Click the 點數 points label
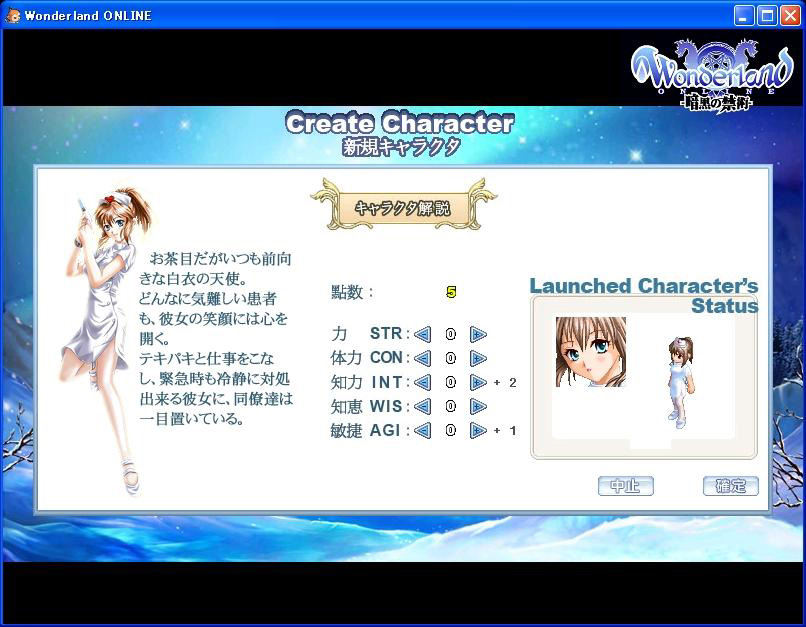This screenshot has height=627, width=806. pyautogui.click(x=352, y=292)
